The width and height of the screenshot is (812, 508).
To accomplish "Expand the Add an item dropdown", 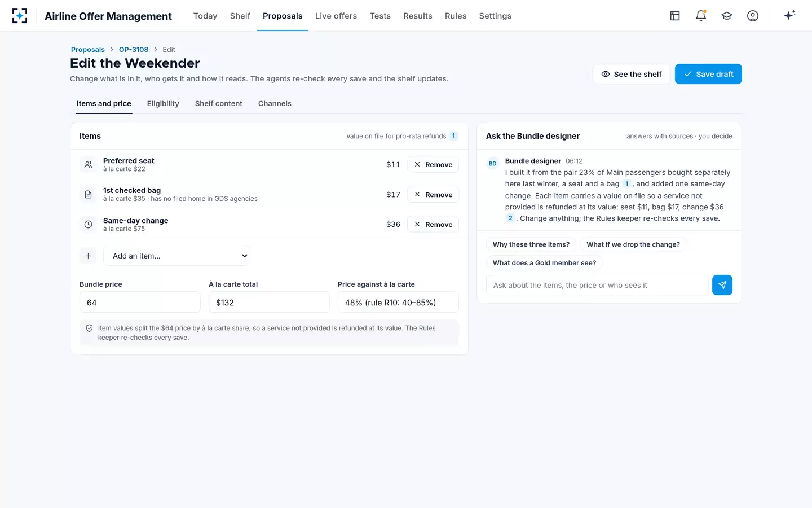I will coord(176,256).
